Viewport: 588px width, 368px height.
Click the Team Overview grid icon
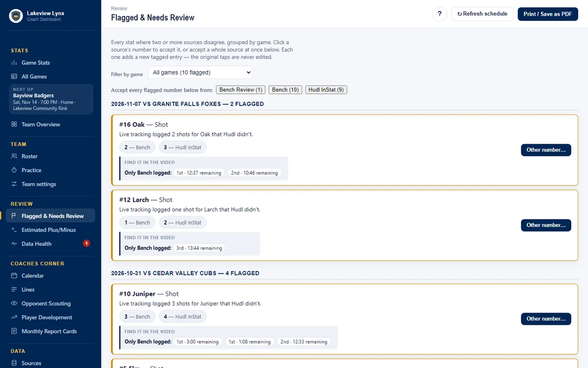[14, 125]
